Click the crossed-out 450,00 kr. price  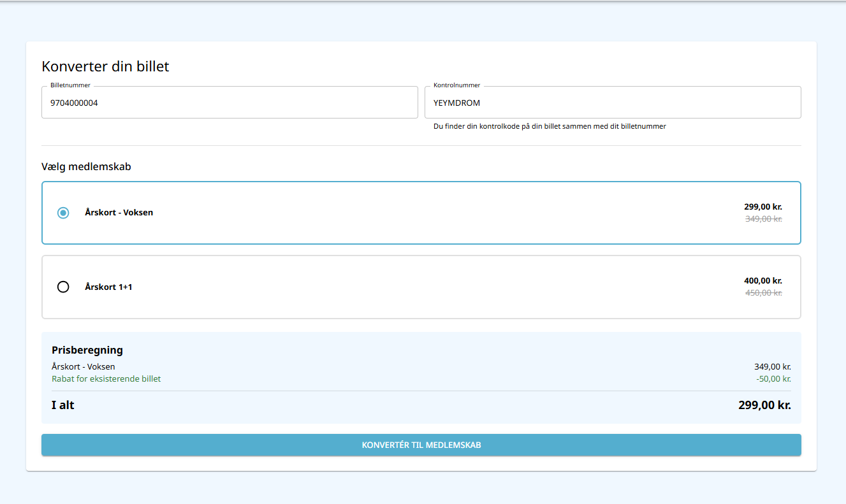click(763, 293)
